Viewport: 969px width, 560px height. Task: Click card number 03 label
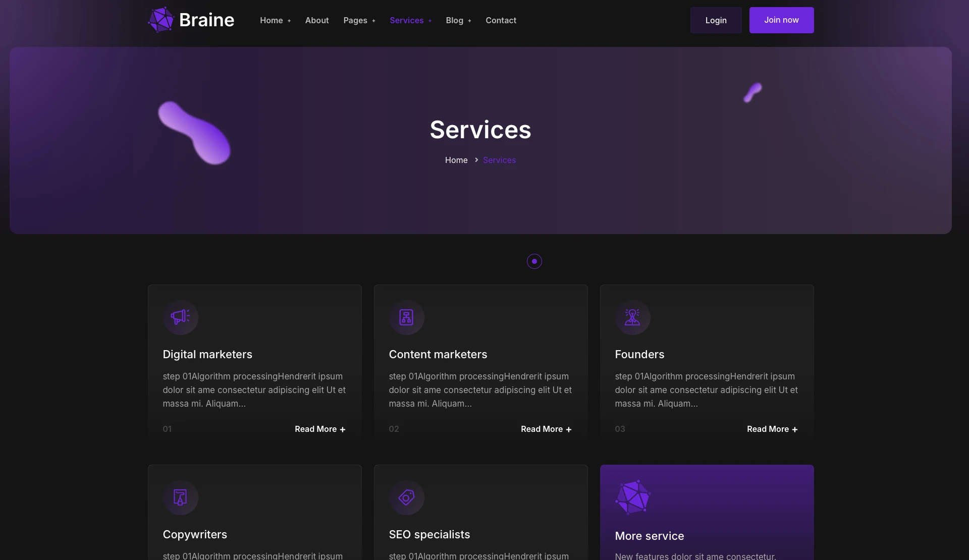(620, 429)
